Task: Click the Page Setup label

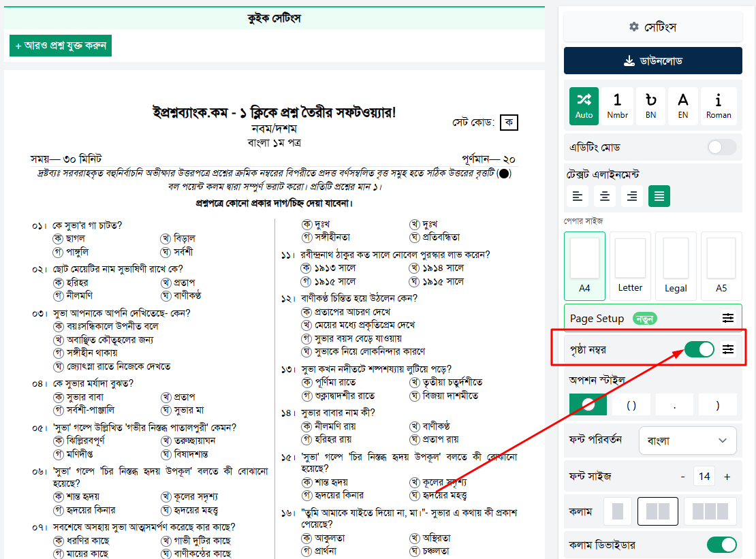Action: click(x=597, y=319)
